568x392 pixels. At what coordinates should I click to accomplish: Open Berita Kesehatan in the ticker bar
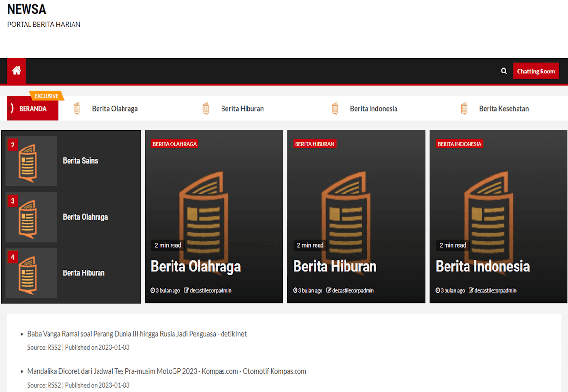click(x=504, y=109)
